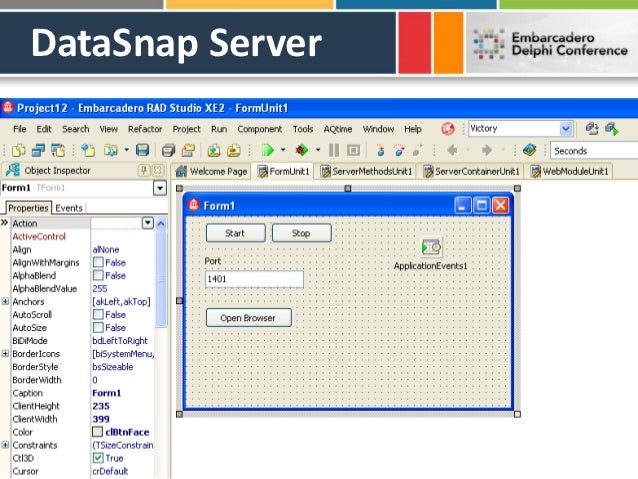Click the Run Until Return icon
This screenshot has height=479, width=638.
pos(417,151)
